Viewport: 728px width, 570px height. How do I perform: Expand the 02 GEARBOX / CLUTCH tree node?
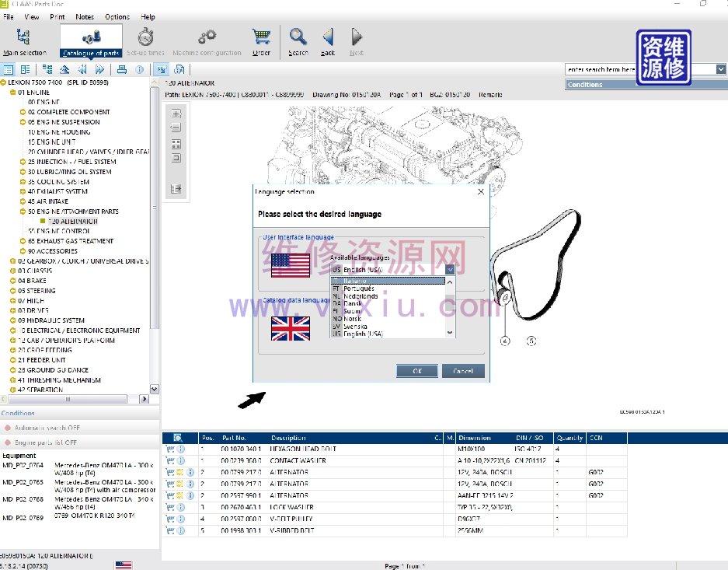(x=12, y=261)
